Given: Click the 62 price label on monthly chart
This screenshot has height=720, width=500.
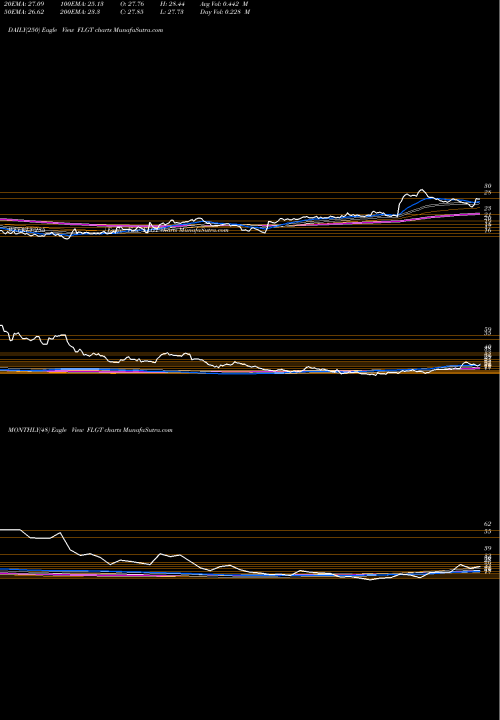Looking at the screenshot, I should pos(488,524).
